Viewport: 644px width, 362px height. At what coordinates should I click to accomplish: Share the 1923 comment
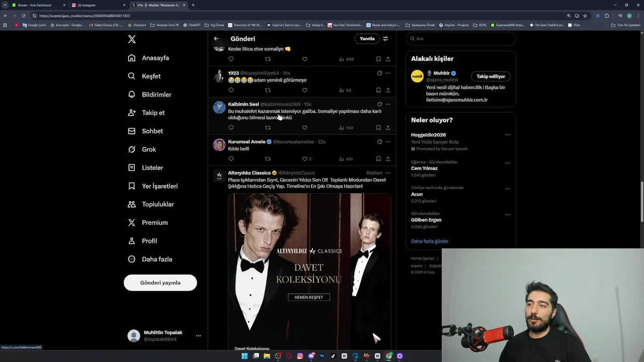[388, 90]
